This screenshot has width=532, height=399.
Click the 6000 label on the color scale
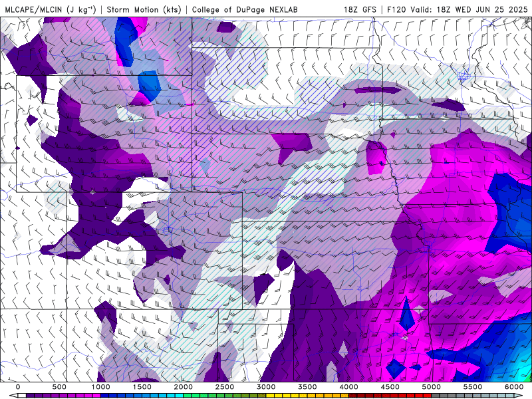pyautogui.click(x=514, y=387)
